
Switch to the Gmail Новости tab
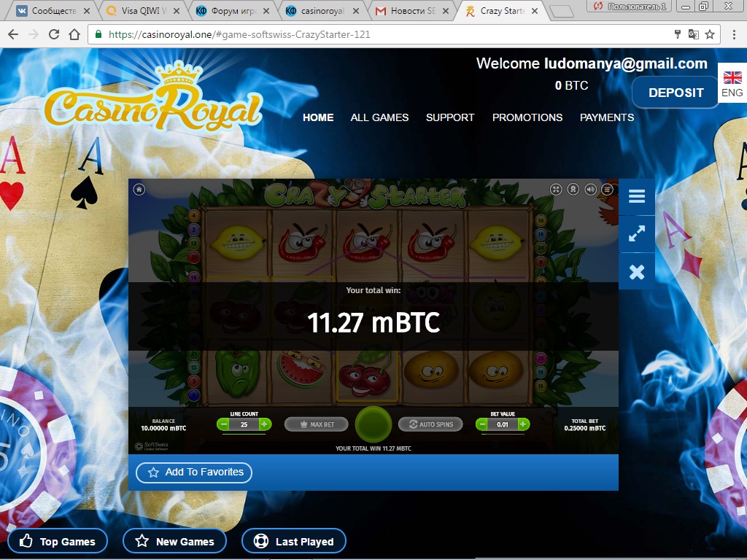click(412, 10)
